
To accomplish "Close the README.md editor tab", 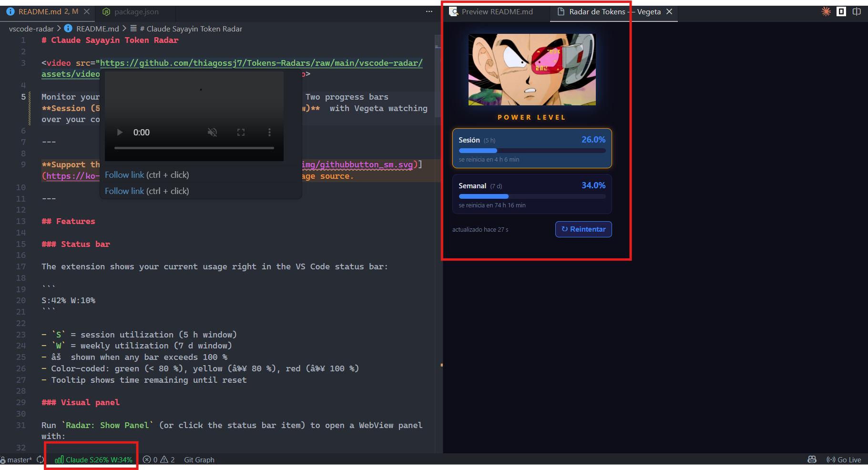I will [86, 11].
